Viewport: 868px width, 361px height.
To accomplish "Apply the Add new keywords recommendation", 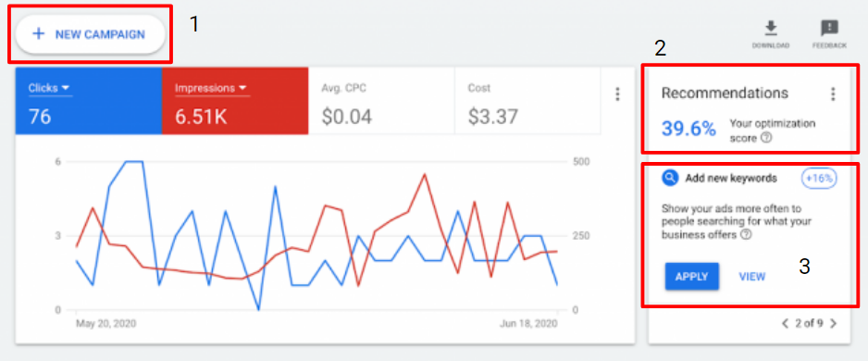I will coord(692,276).
